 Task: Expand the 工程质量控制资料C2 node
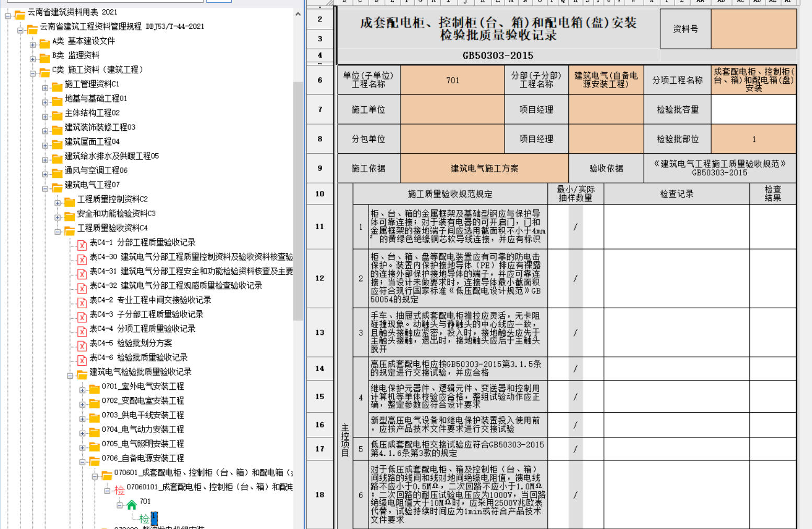pyautogui.click(x=58, y=203)
